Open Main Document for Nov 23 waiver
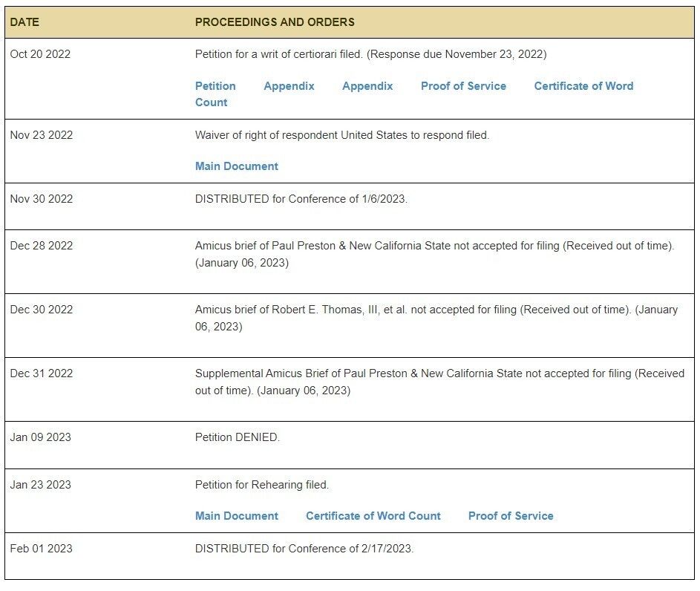The image size is (700, 591). pyautogui.click(x=237, y=166)
